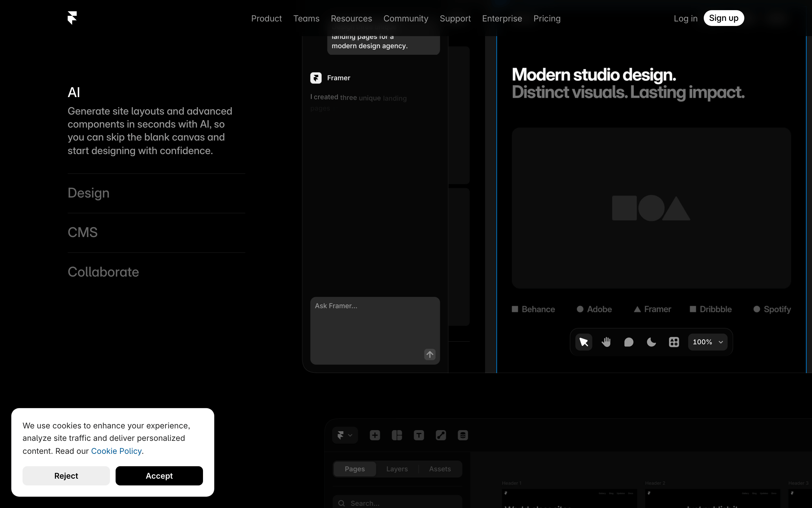Viewport: 812px width, 508px height.
Task: Click the search magnifier icon
Action: [342, 503]
